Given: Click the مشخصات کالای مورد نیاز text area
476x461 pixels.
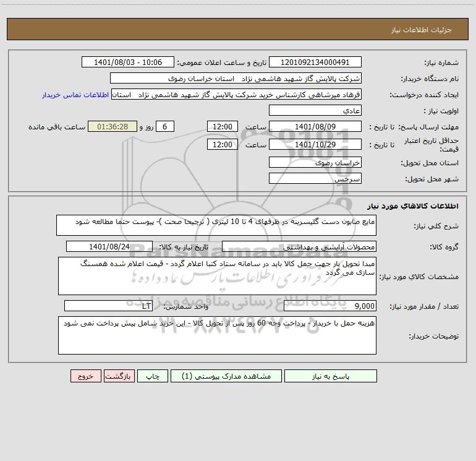Looking at the screenshot, I should click(217, 276).
